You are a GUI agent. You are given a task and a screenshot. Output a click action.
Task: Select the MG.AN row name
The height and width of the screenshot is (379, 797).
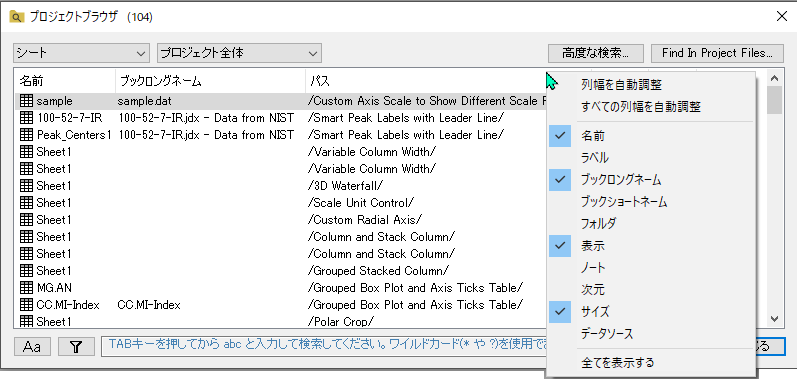point(54,288)
